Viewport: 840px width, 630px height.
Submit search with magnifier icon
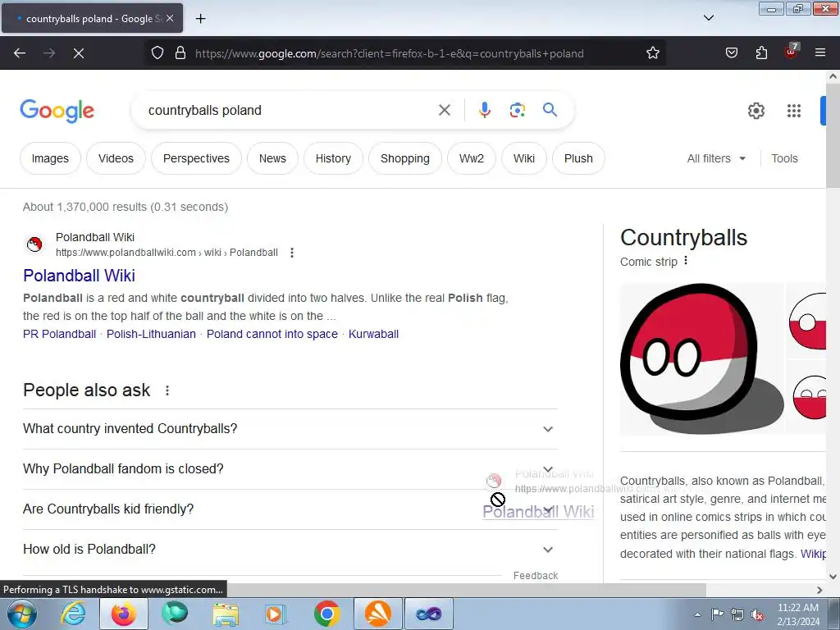tap(550, 110)
